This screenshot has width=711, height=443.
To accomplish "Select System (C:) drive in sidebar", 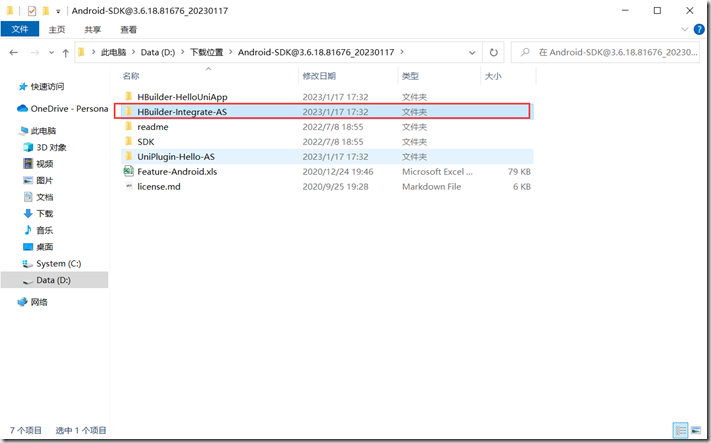I will click(58, 264).
